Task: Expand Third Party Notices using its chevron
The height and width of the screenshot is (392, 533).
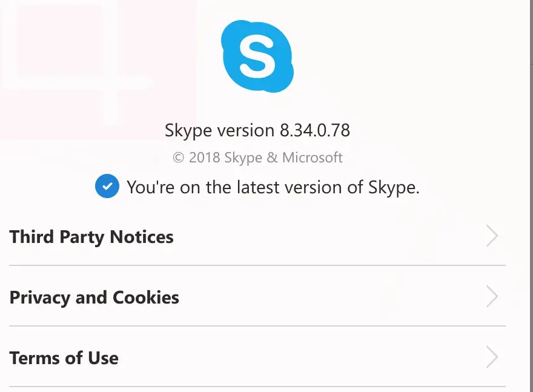Action: pyautogui.click(x=492, y=236)
